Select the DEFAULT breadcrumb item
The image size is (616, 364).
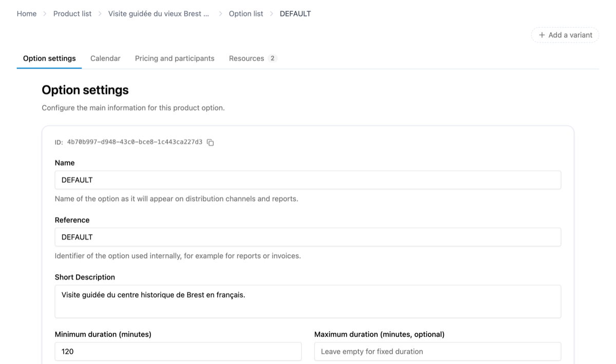point(295,14)
